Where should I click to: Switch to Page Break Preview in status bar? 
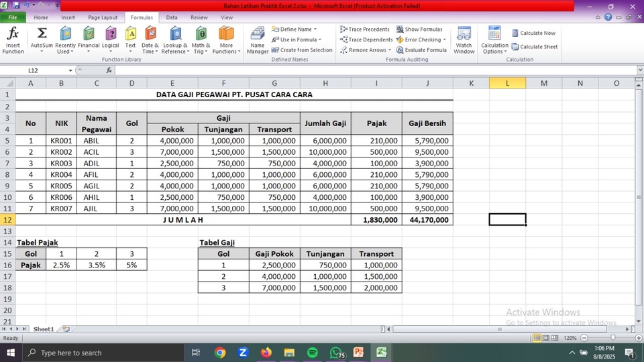(x=555, y=338)
